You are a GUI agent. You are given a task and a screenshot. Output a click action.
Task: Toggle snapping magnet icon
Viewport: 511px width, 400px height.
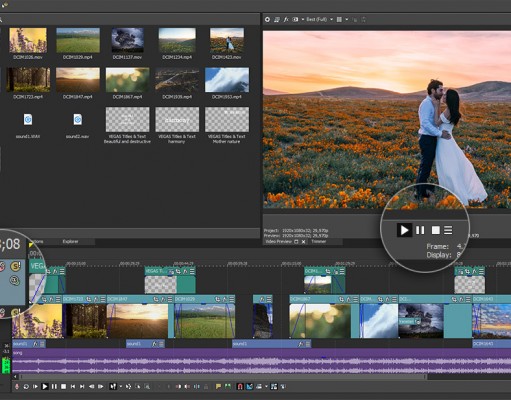[x=240, y=386]
